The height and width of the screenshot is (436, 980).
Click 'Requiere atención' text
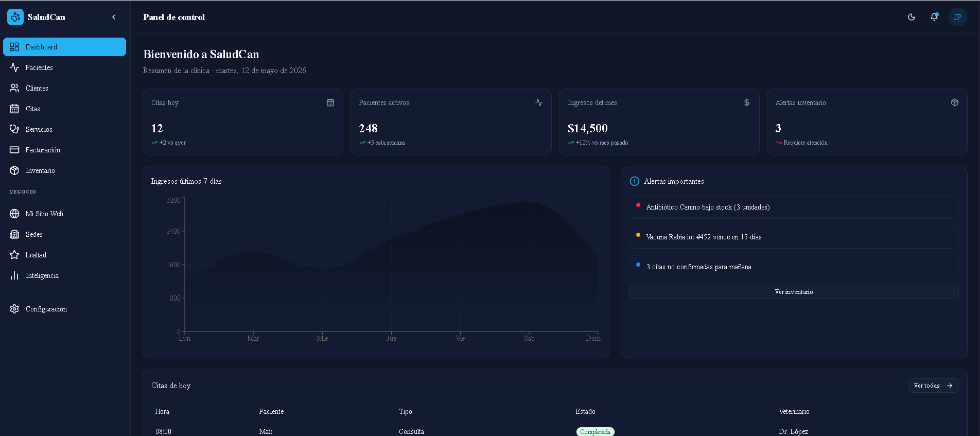pyautogui.click(x=806, y=143)
